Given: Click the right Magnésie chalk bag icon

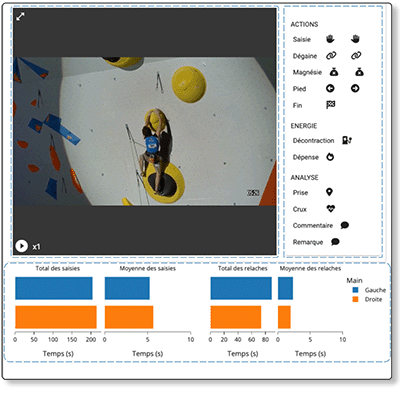Looking at the screenshot, I should click(359, 72).
